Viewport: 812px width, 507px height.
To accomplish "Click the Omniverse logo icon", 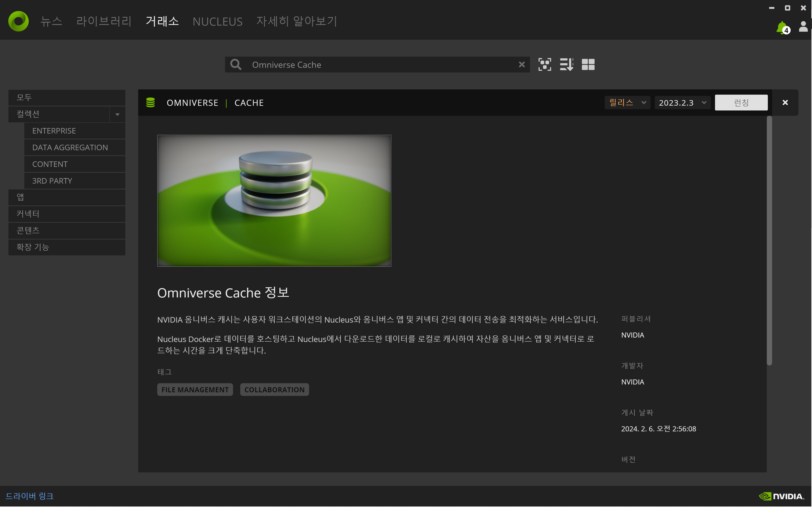I will pyautogui.click(x=18, y=21).
